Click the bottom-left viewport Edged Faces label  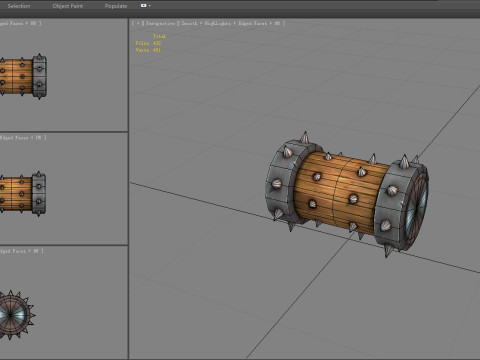(x=21, y=251)
